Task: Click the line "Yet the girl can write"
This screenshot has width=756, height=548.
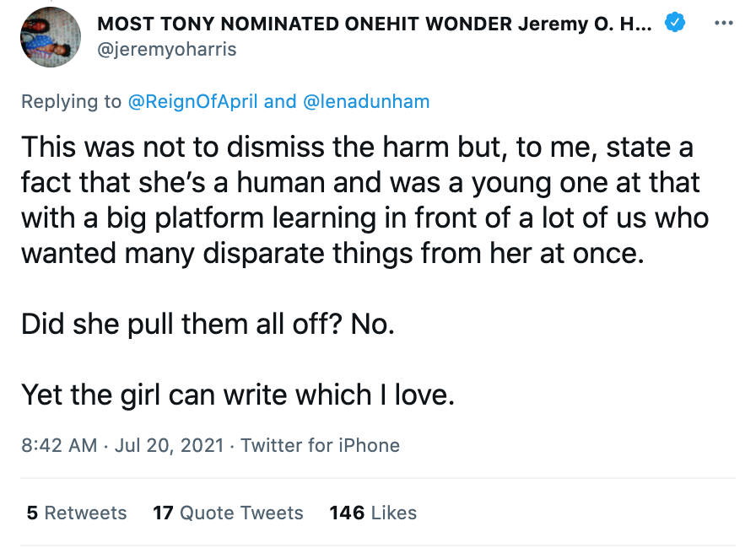Action: pyautogui.click(x=238, y=394)
